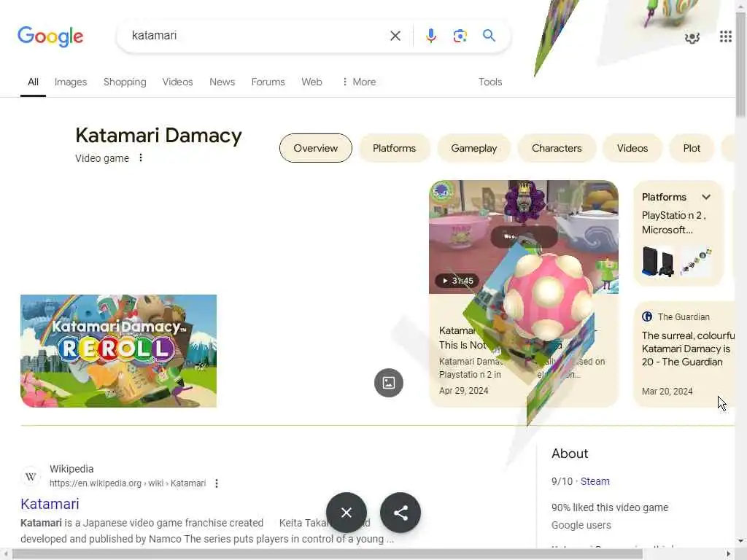Open image gallery icon beside Reroll cover

click(388, 382)
